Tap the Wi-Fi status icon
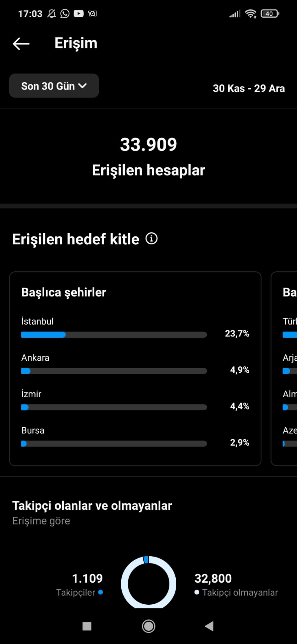 click(x=250, y=14)
